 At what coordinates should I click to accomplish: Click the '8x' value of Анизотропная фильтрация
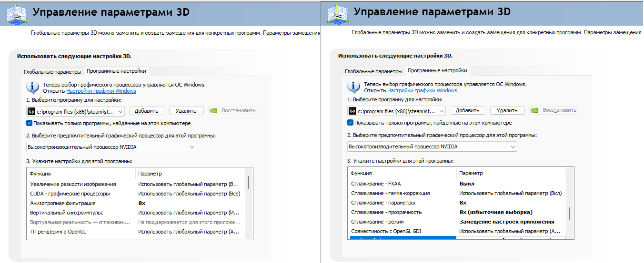[141, 203]
